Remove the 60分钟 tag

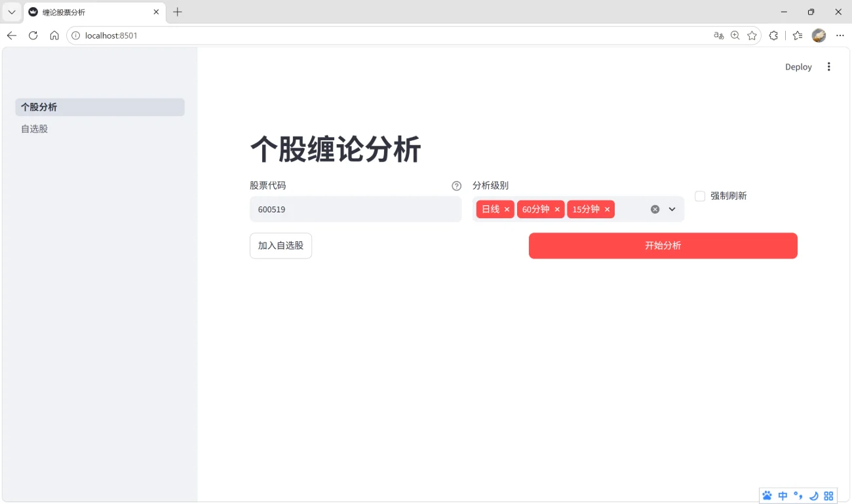(557, 209)
